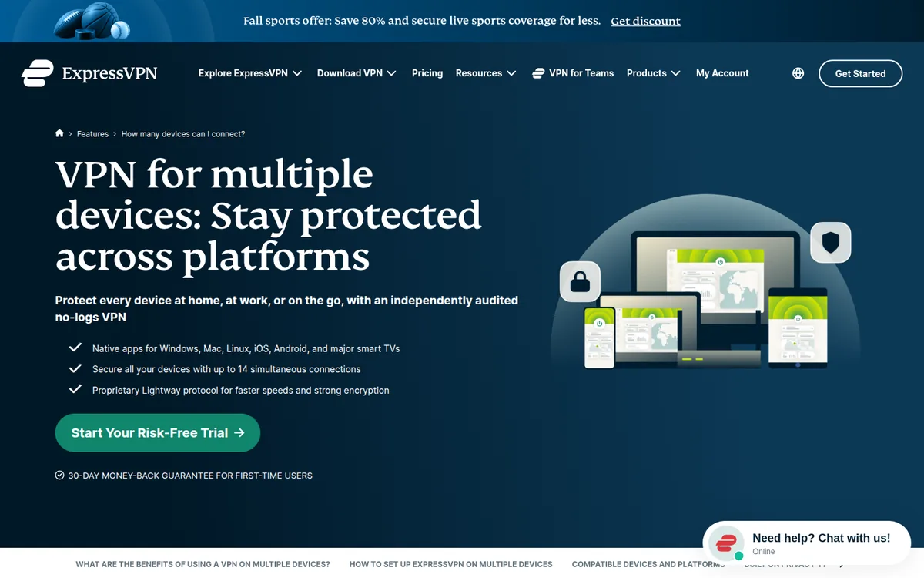The width and height of the screenshot is (924, 578).
Task: Open the Features breadcrumb link
Action: click(x=92, y=134)
